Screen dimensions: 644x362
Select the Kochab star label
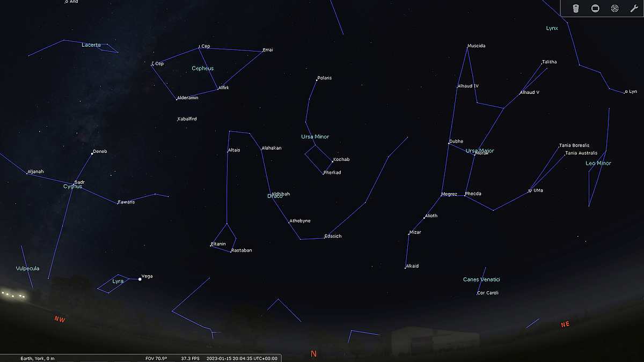click(341, 160)
